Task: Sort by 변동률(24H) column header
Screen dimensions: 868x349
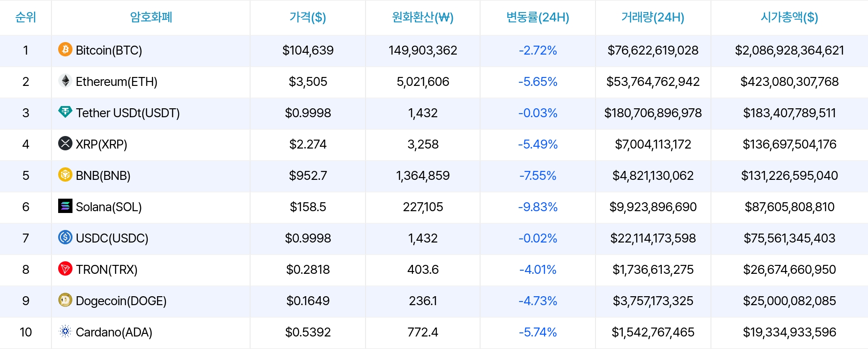Action: [x=538, y=17]
